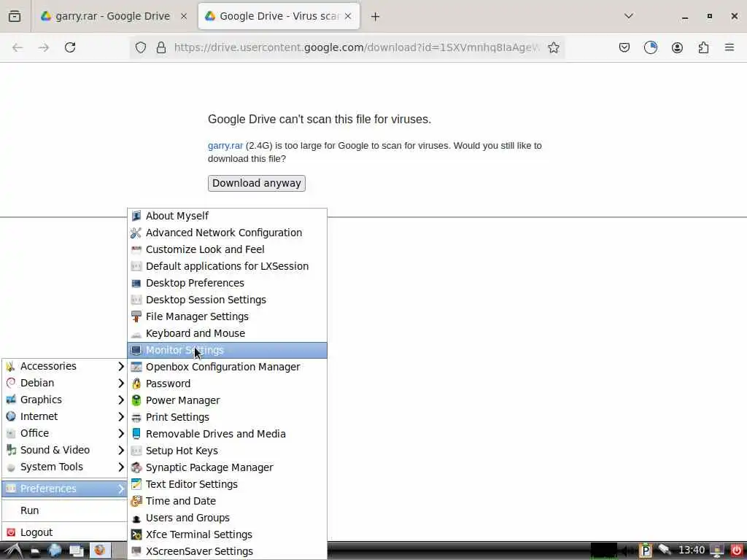Click the Password lock icon
Image resolution: width=747 pixels, height=560 pixels.
136,384
